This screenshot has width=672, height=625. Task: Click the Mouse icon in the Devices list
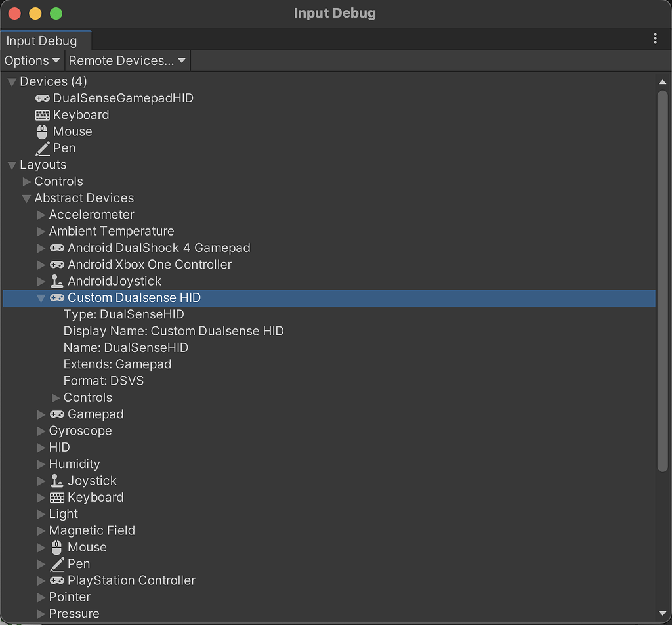point(42,131)
